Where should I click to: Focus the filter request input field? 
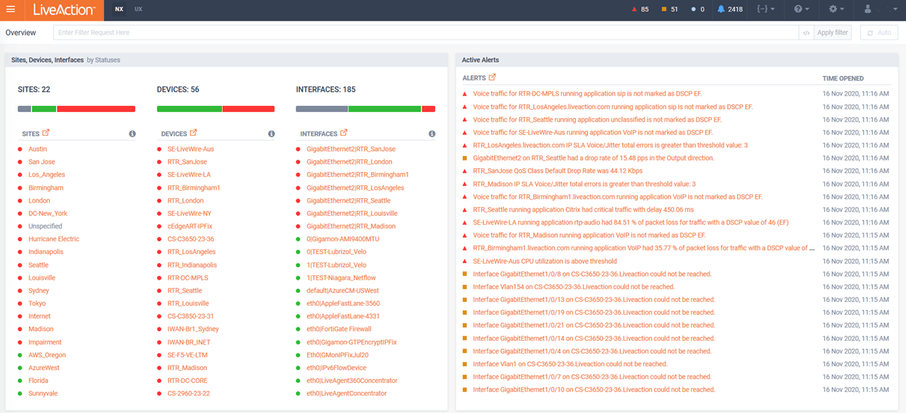click(x=426, y=33)
